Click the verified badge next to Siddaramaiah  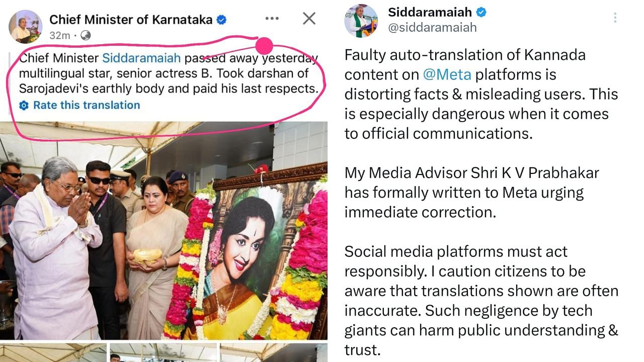click(481, 12)
